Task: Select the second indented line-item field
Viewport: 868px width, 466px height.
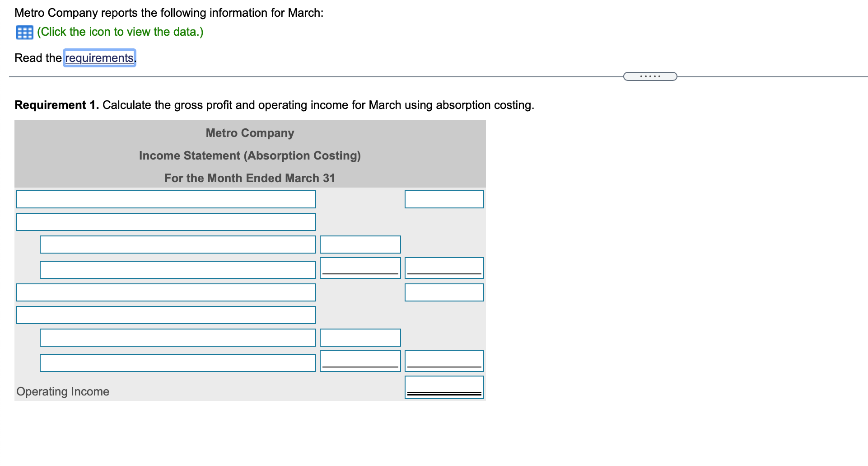Action: (177, 269)
